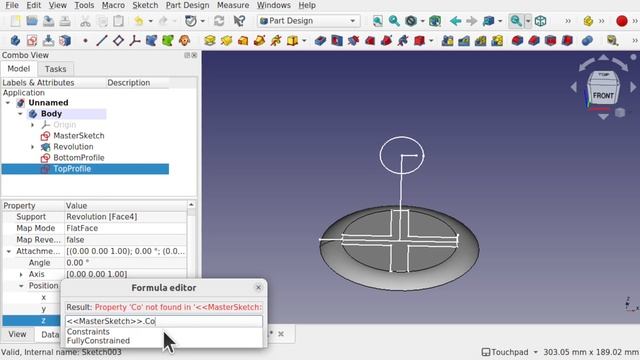This screenshot has height=360, width=640.
Task: Open additive primitive dropdown arrow
Action: [x=304, y=40]
